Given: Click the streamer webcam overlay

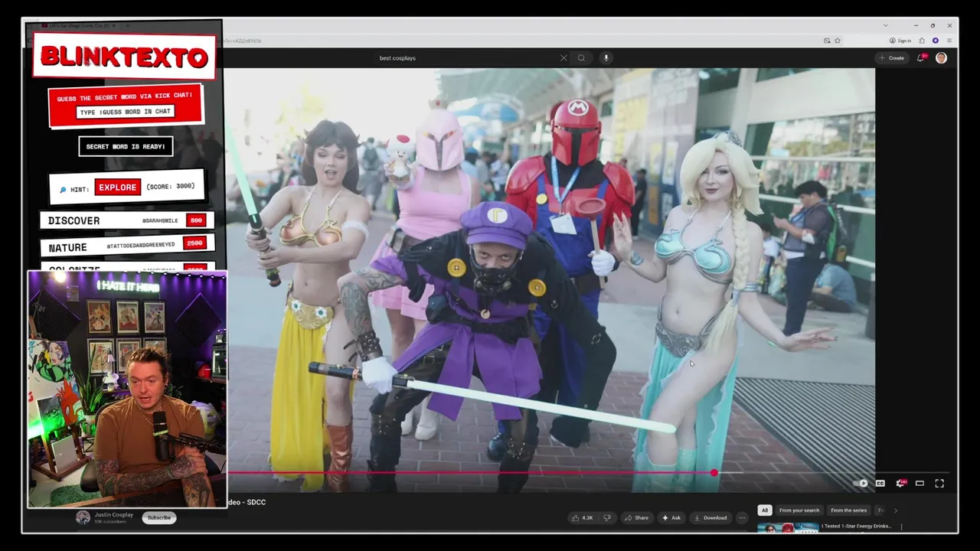Looking at the screenshot, I should click(127, 389).
